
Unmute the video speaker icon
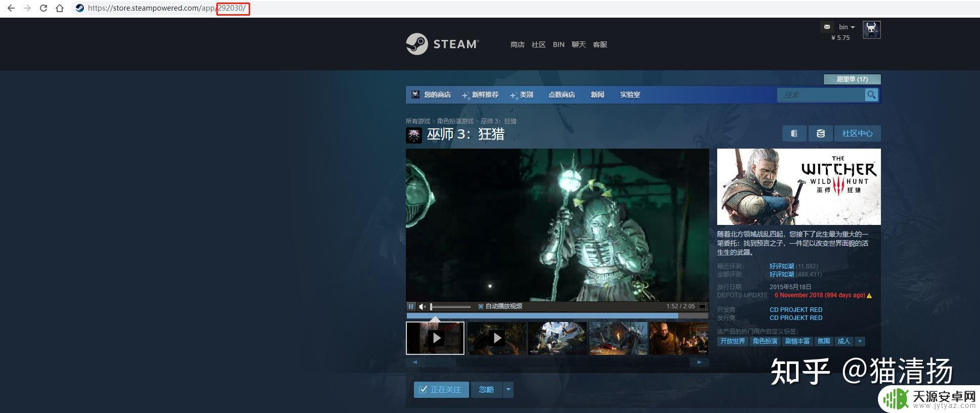point(423,306)
